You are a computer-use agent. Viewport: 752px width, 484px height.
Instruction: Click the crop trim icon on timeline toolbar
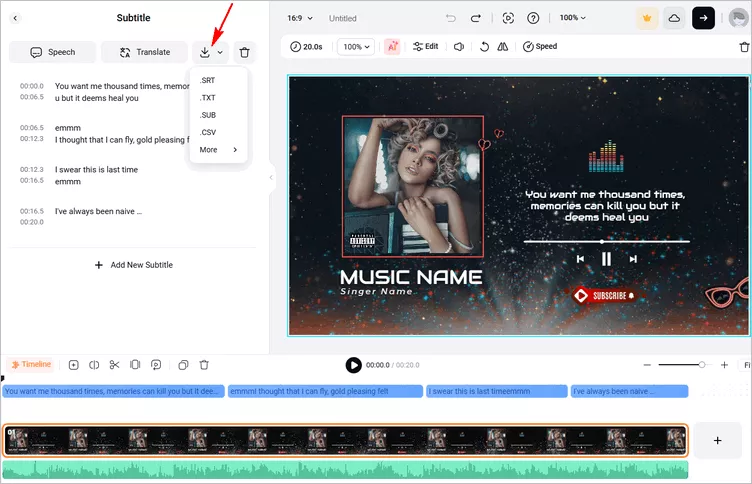point(135,365)
